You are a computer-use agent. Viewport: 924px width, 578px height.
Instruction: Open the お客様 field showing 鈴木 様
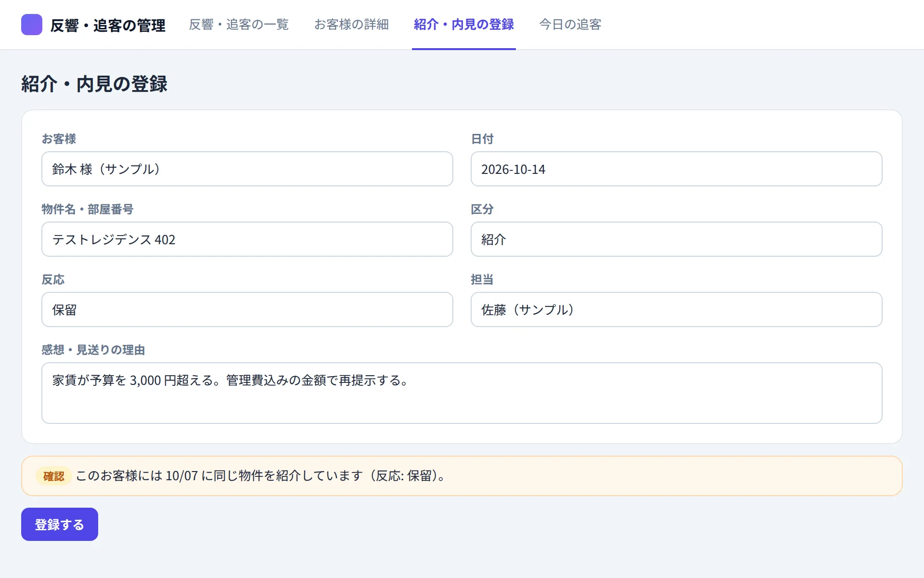pos(247,169)
